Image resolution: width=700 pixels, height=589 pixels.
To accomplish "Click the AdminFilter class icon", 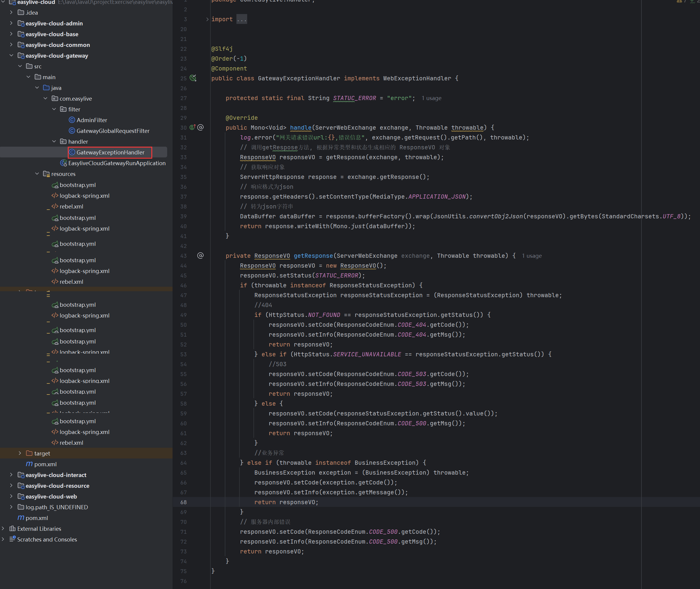I will [72, 120].
